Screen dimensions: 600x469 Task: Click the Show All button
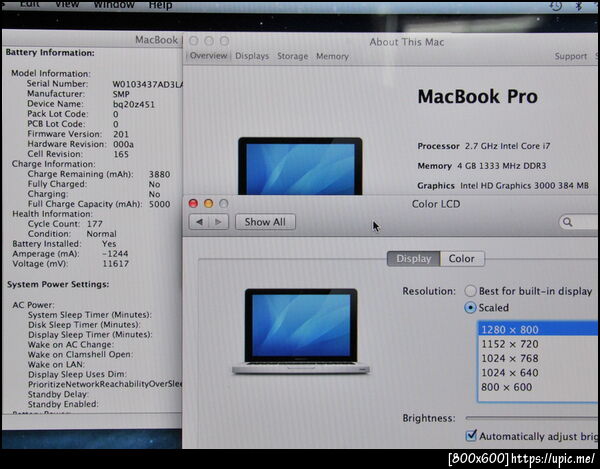(x=265, y=222)
